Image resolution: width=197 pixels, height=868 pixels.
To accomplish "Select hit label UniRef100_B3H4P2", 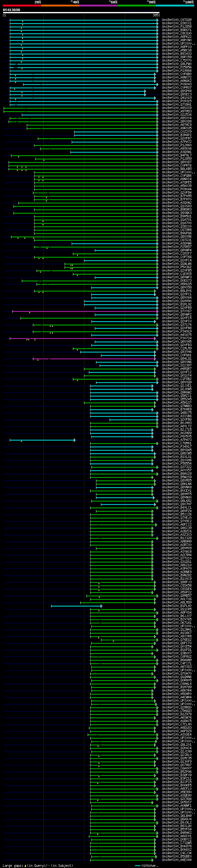I will coord(177,135).
